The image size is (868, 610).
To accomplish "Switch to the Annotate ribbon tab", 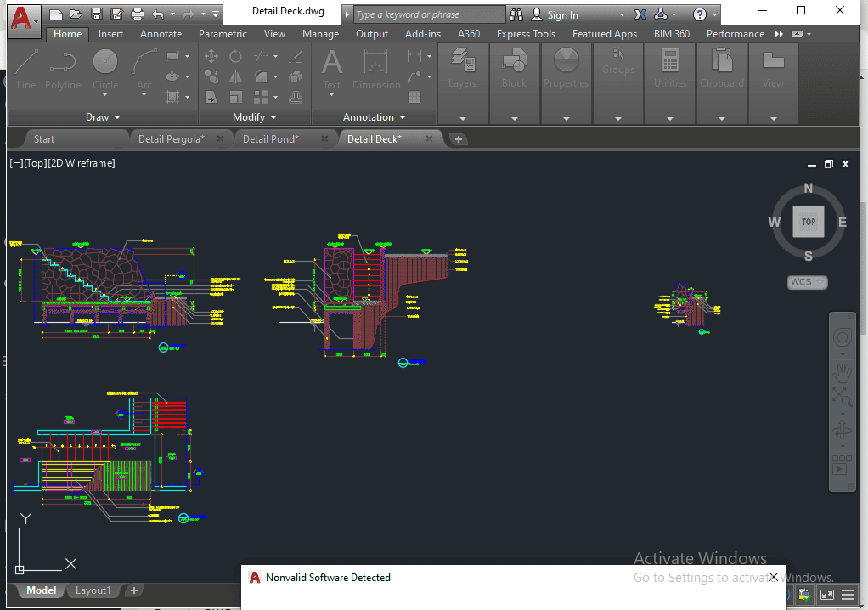I will click(x=161, y=34).
